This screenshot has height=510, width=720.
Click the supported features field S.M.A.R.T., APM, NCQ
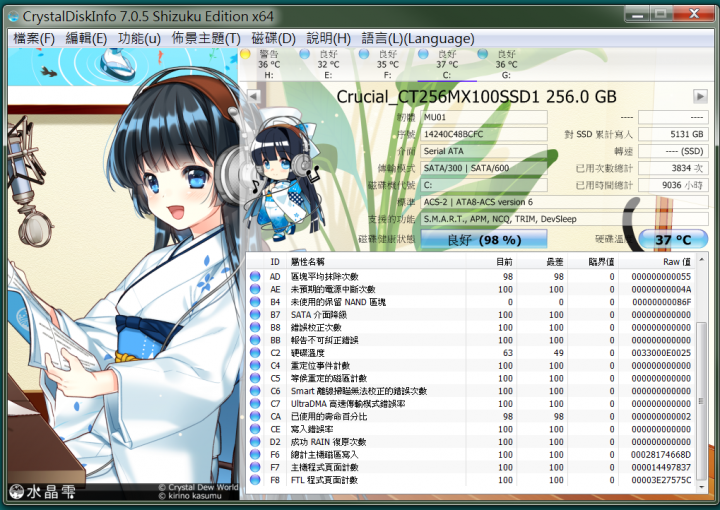click(x=564, y=219)
